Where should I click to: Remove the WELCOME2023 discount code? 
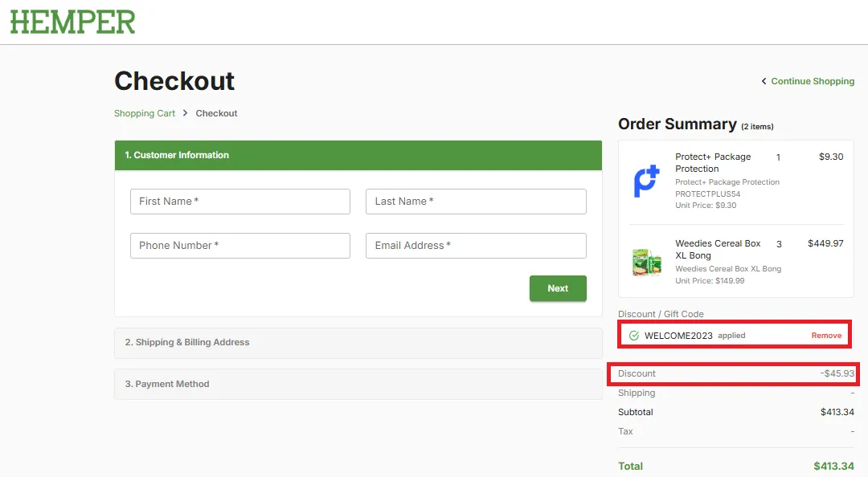[826, 336]
